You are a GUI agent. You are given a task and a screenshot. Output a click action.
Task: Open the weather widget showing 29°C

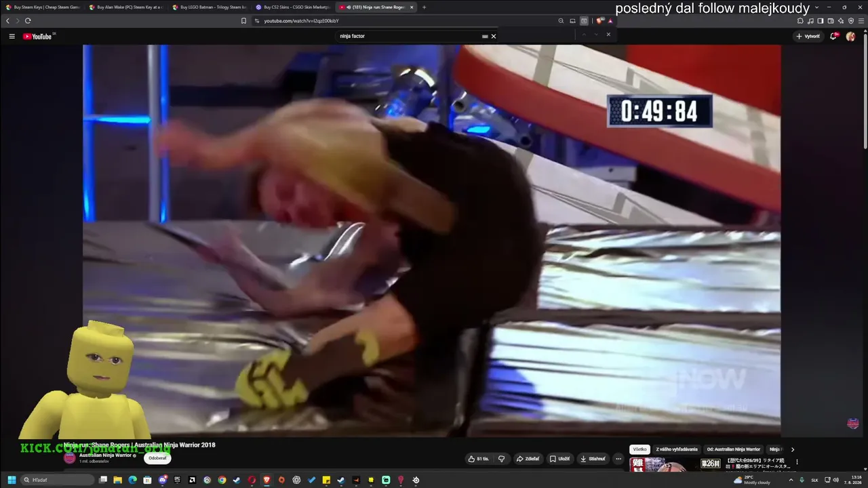[752, 480]
